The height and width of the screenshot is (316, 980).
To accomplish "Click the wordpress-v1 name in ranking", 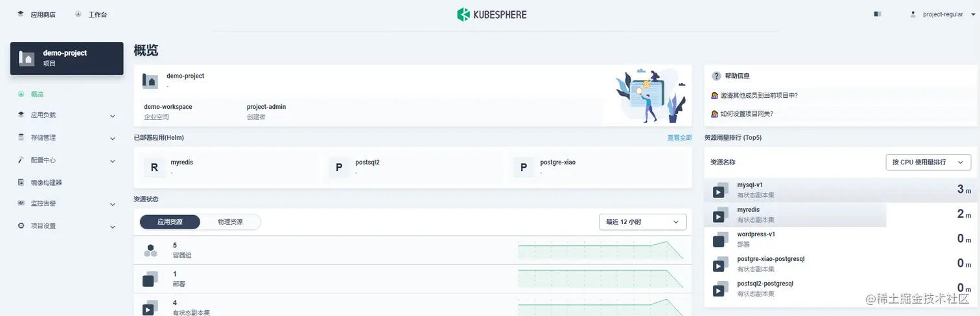I will (756, 234).
